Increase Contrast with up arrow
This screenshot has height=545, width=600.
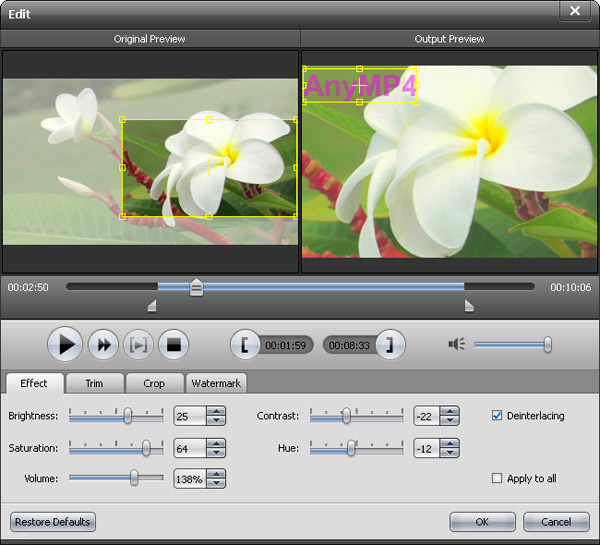pos(450,411)
